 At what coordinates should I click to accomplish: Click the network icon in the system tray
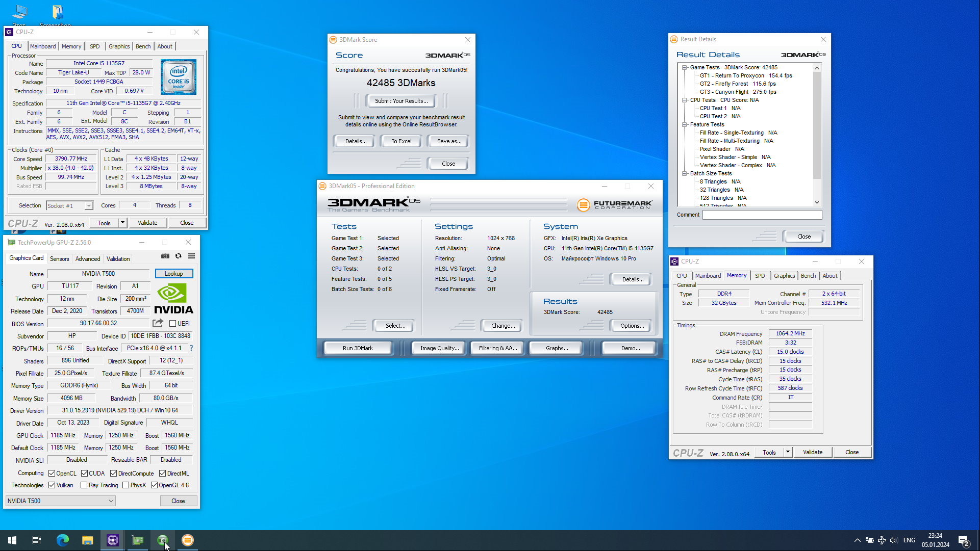882,540
